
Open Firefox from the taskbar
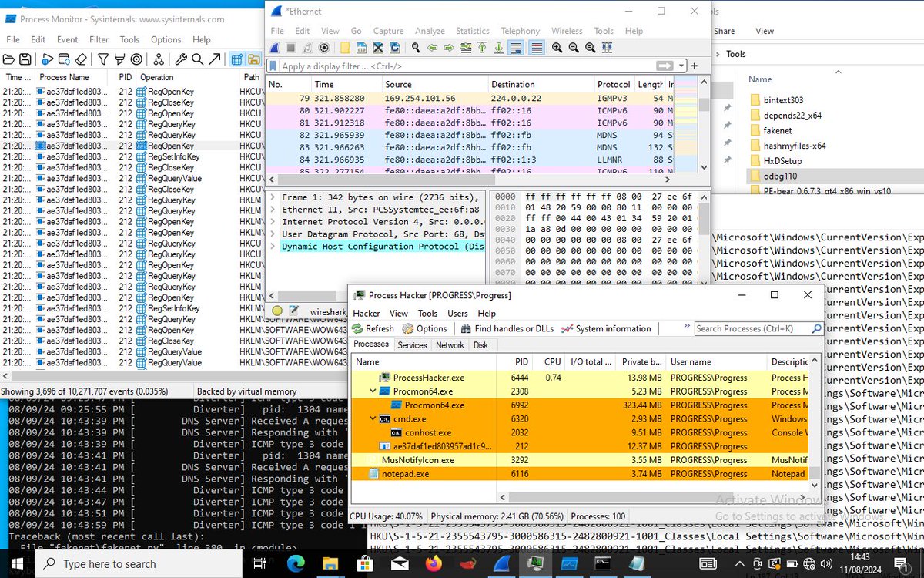click(434, 563)
